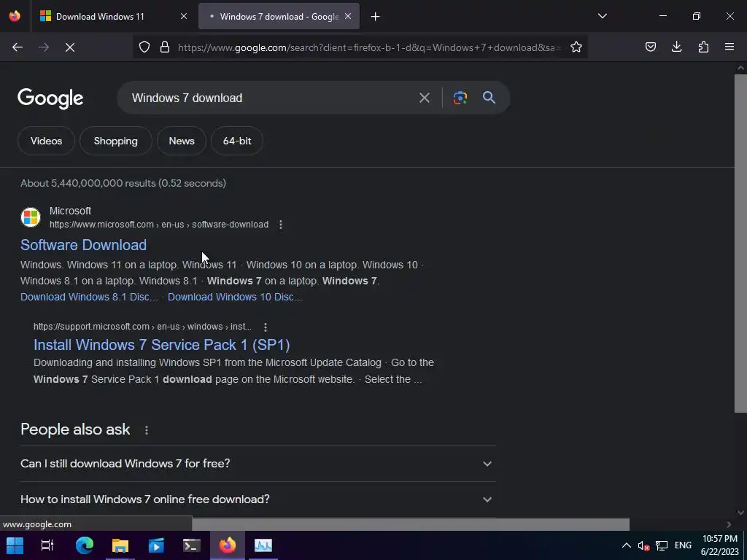Filter results by Shopping
The image size is (747, 560).
click(x=116, y=141)
